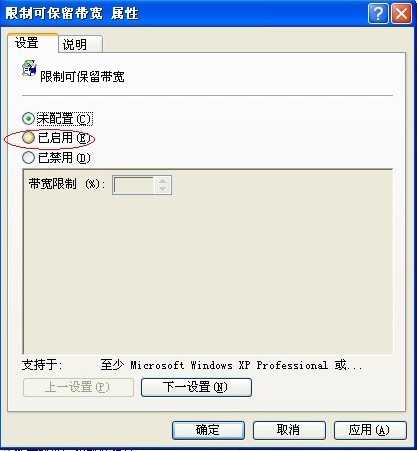Click the 带宽限制 (%) label
Screen dimensions: 417x451
click(67, 184)
